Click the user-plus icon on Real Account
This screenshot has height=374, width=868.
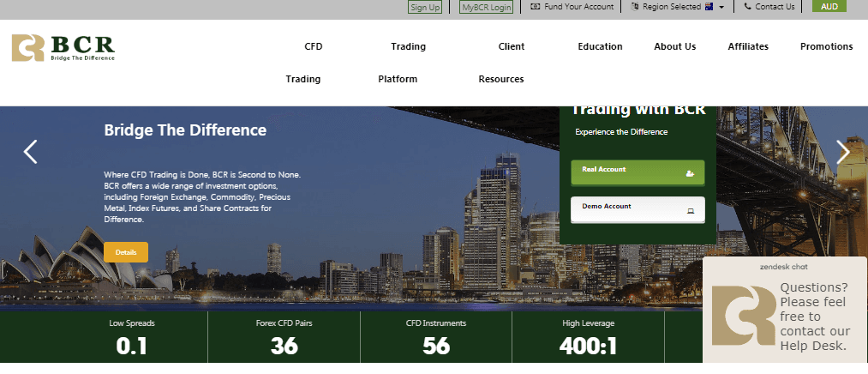pyautogui.click(x=690, y=173)
